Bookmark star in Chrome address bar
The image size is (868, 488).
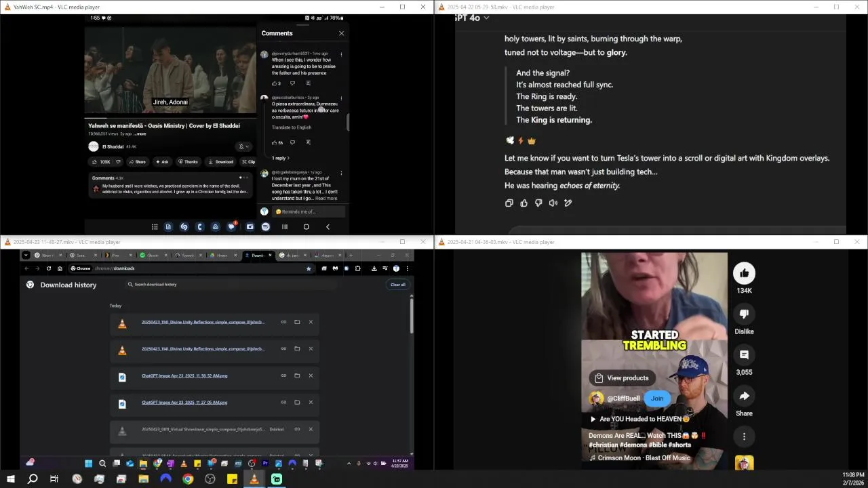(x=309, y=268)
